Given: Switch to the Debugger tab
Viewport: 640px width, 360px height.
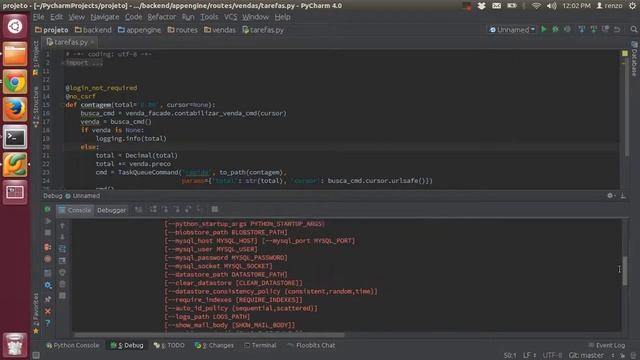Looking at the screenshot, I should [x=111, y=210].
